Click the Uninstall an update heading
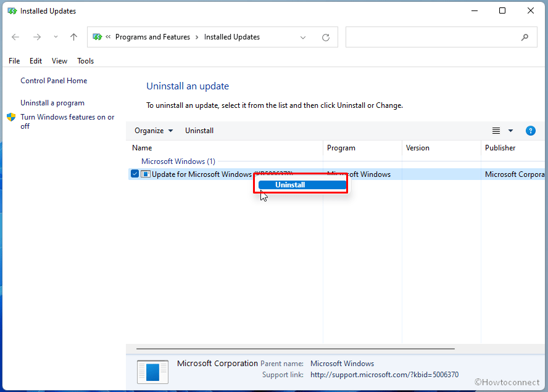 coord(188,86)
